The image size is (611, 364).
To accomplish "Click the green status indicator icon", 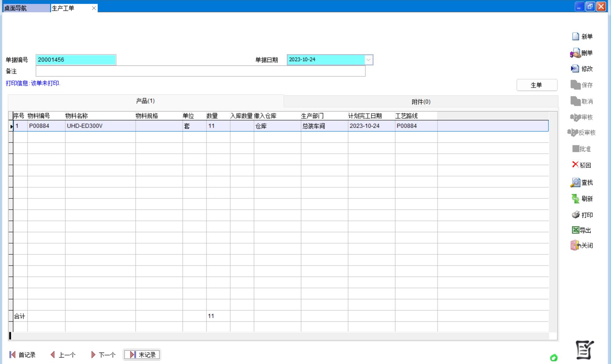I will coord(554,358).
